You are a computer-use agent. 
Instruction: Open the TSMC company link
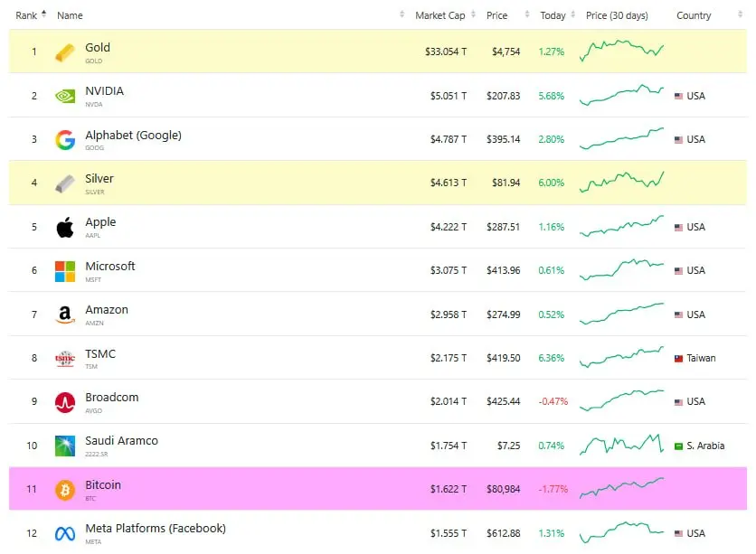(x=100, y=354)
